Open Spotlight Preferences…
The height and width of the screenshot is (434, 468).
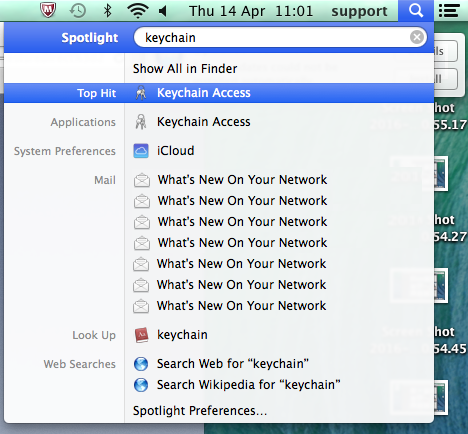[200, 411]
